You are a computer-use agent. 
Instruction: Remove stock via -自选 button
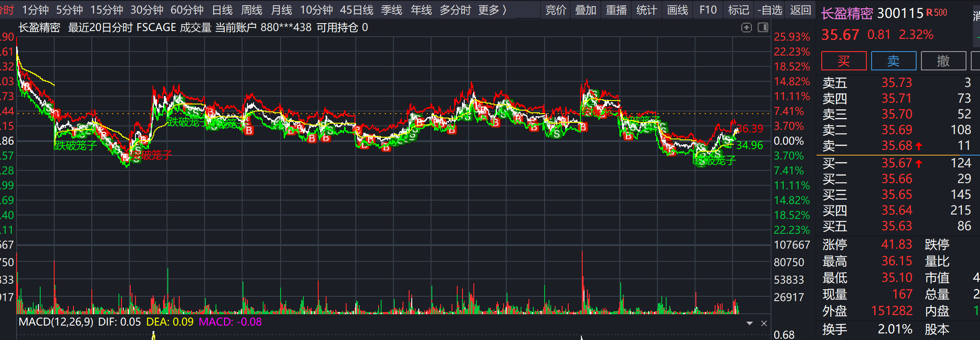770,10
